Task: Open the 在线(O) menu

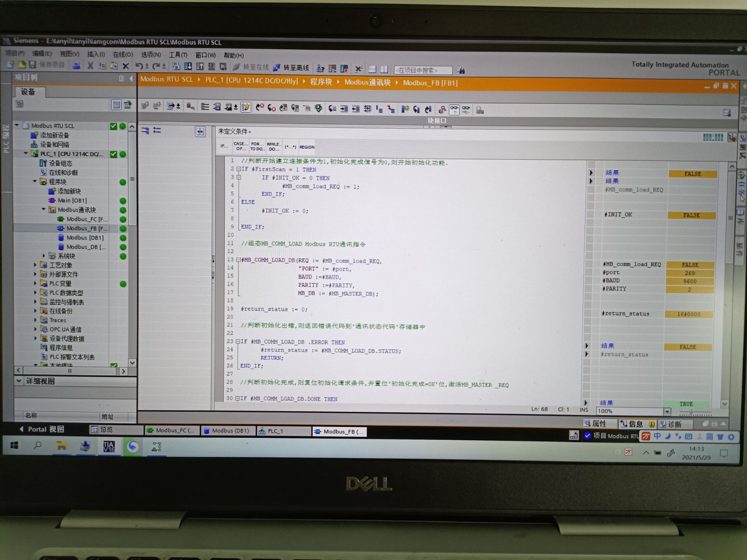Action: tap(123, 54)
